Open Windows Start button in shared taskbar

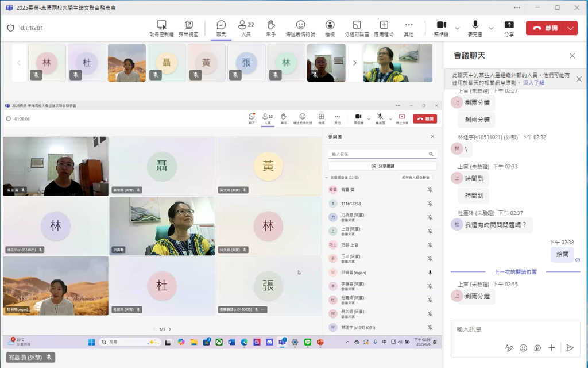tap(91, 342)
